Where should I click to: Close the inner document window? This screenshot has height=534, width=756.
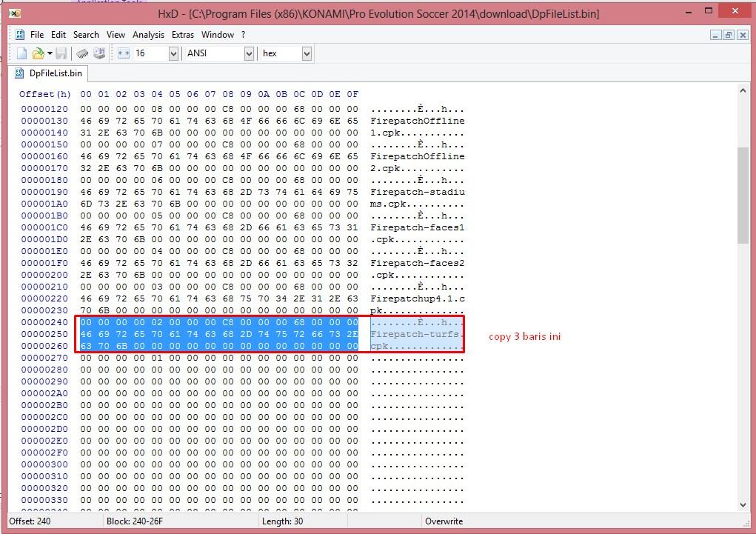point(743,35)
